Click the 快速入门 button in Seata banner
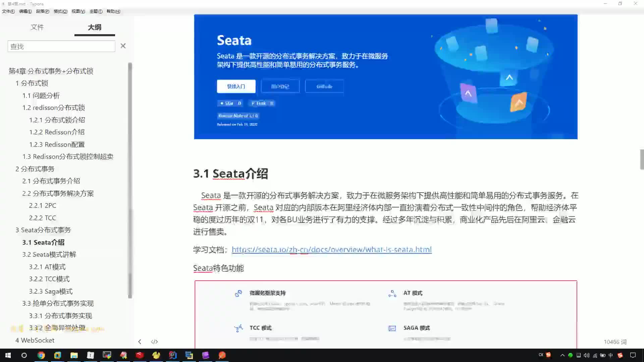Image resolution: width=644 pixels, height=362 pixels. coord(236,86)
